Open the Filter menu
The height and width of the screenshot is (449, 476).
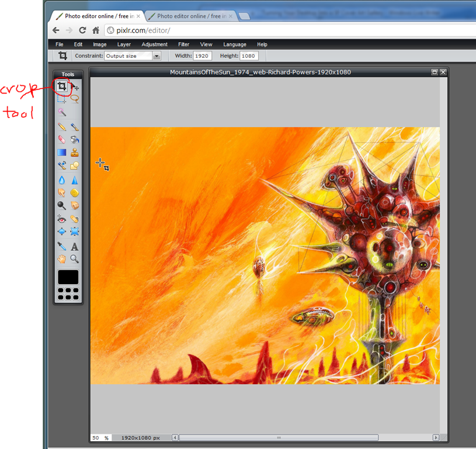[183, 44]
